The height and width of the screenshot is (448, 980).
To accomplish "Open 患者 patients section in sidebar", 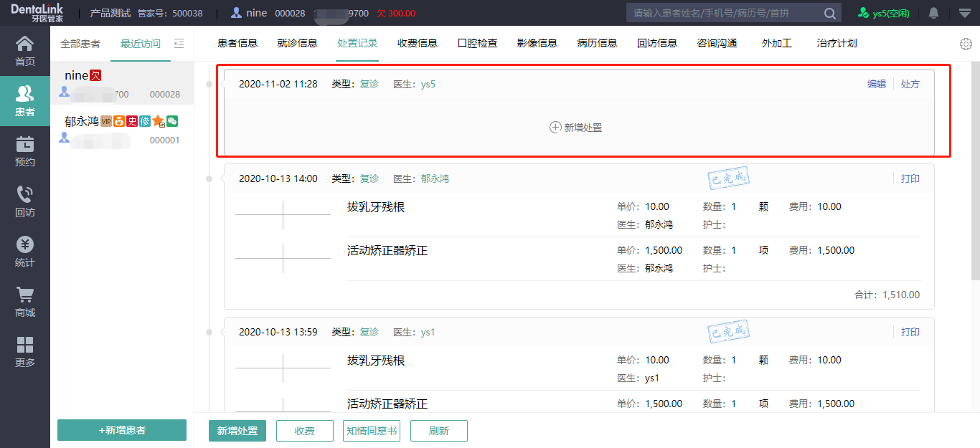I will [x=25, y=101].
